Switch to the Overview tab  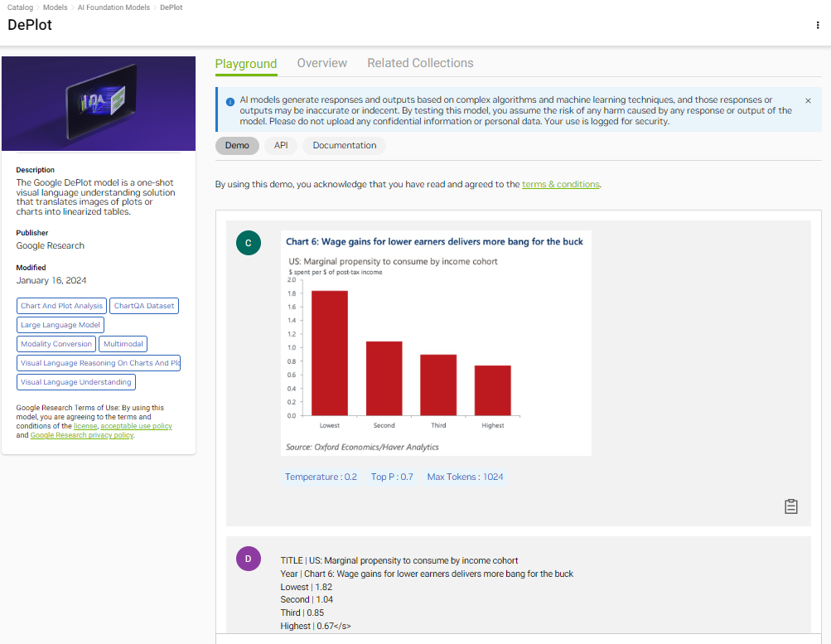(321, 63)
